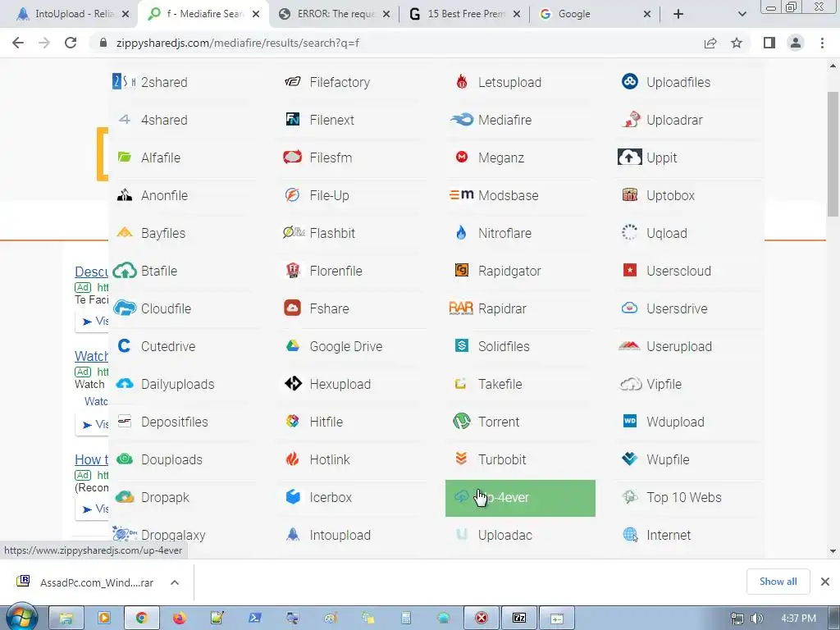This screenshot has width=840, height=630.
Task: Click the address bar URL field
Action: coord(396,43)
